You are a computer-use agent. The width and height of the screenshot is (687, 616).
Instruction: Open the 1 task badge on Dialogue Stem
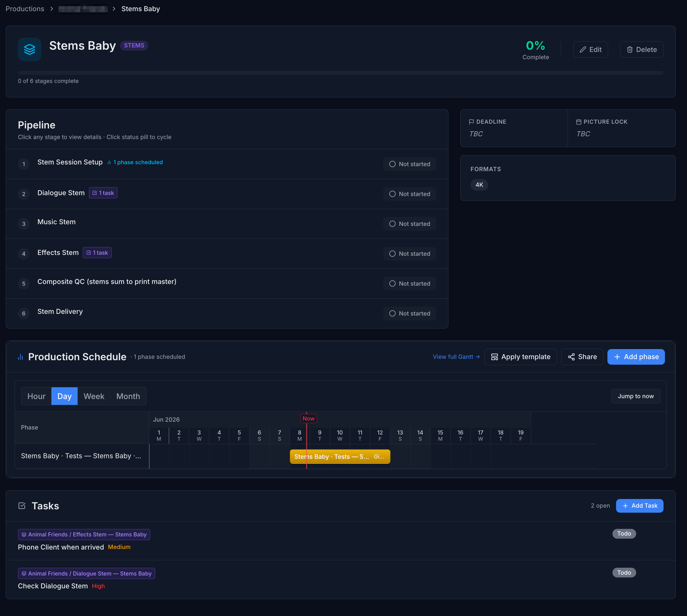[103, 193]
